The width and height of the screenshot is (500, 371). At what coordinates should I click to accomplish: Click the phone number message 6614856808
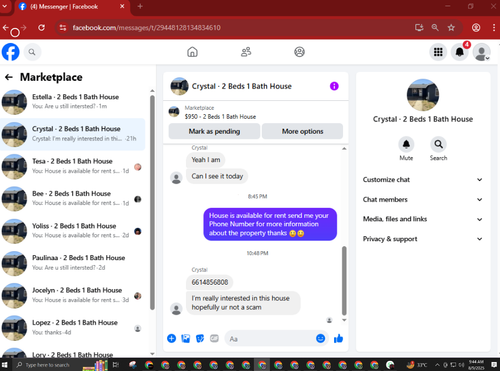pos(210,282)
